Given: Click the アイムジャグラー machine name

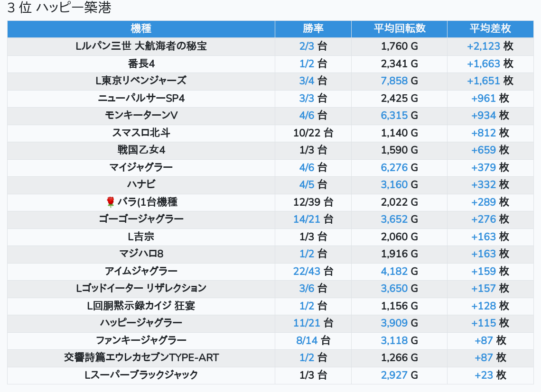Looking at the screenshot, I should pyautogui.click(x=141, y=271).
